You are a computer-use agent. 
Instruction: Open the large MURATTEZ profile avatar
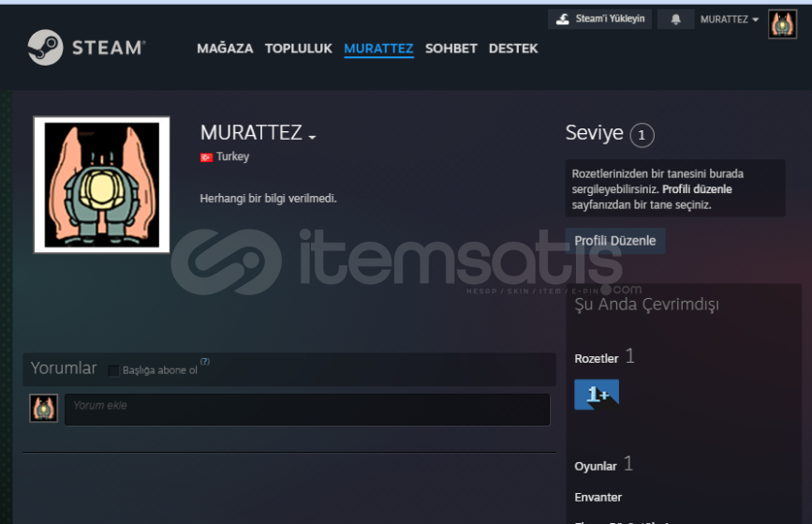(102, 185)
